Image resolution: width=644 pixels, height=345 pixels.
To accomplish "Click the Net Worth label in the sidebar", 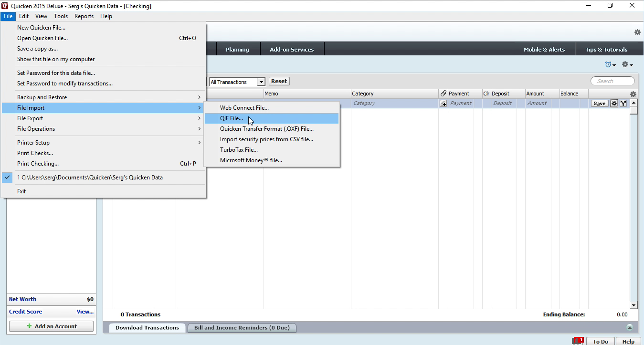I will pos(22,299).
